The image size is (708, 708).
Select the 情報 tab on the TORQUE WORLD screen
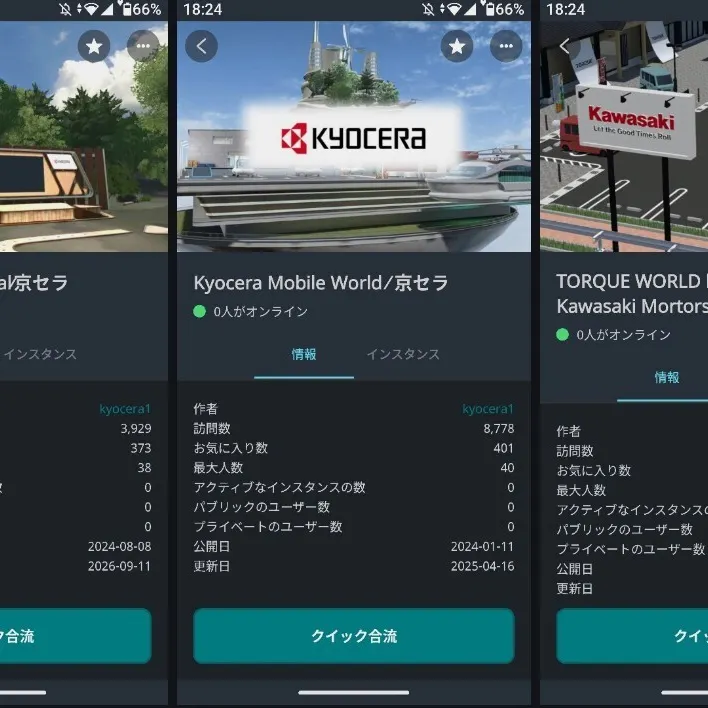pos(667,377)
